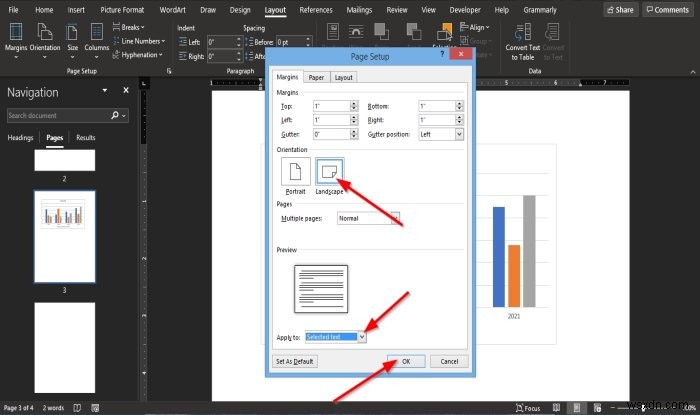700x415 pixels.
Task: Open the Multiple pages dropdown
Action: [396, 218]
